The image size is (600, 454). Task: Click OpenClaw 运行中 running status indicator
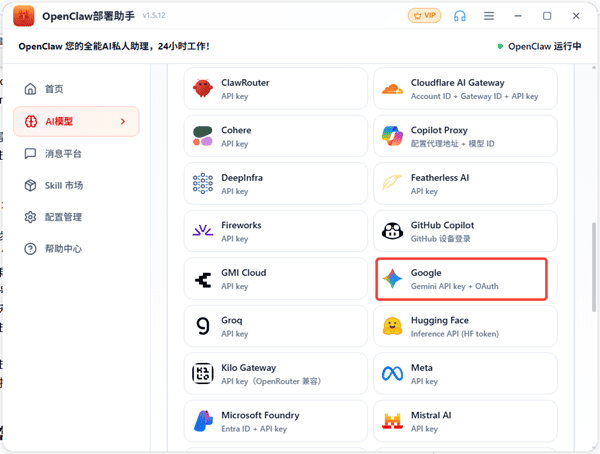539,46
